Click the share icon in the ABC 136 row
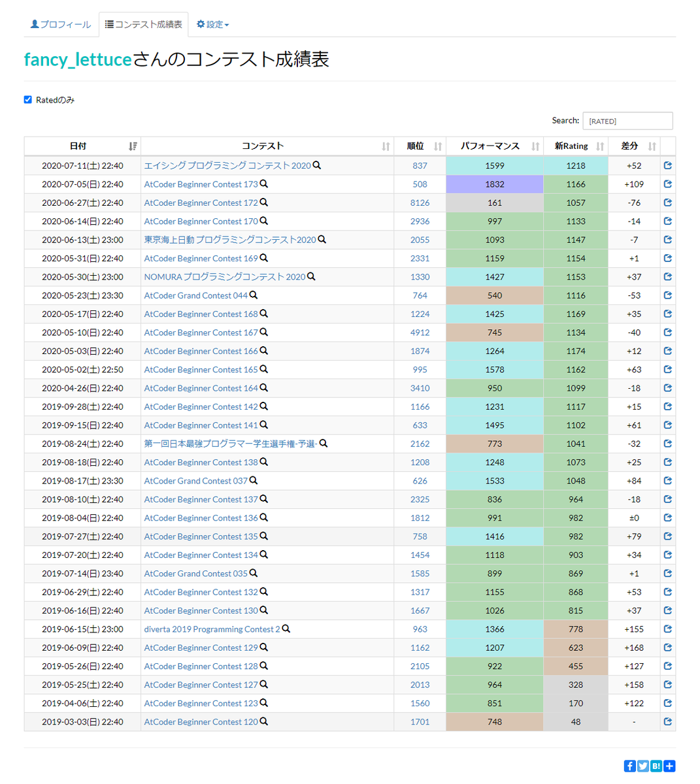This screenshot has height=784, width=700. pyautogui.click(x=667, y=517)
